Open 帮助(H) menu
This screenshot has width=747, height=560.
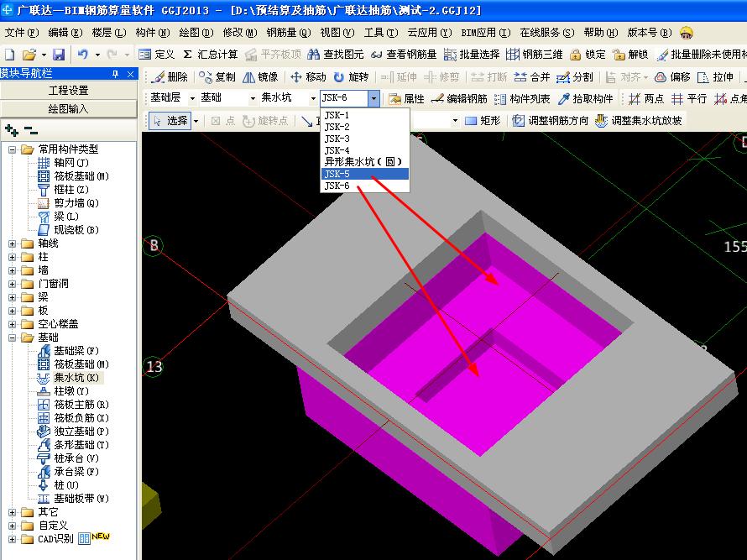[x=600, y=33]
